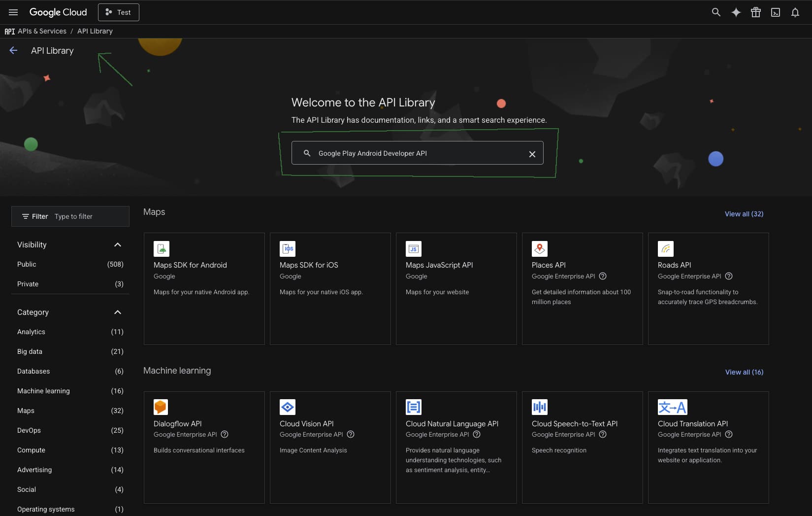The height and width of the screenshot is (516, 812).
Task: Open the notifications bell
Action: click(795, 12)
